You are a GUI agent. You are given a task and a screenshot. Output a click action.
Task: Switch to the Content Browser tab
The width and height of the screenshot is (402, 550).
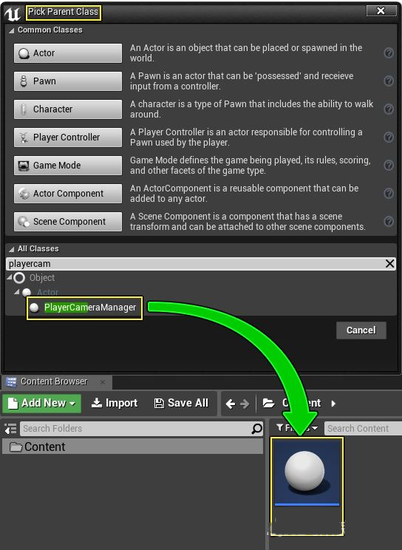(53, 382)
